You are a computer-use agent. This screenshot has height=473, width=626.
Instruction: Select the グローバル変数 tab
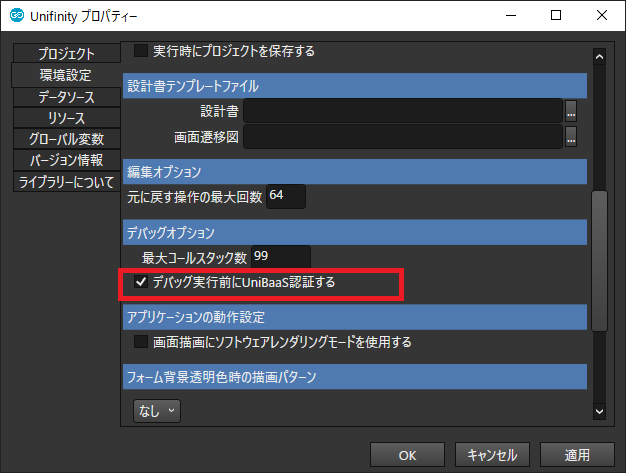click(x=66, y=139)
